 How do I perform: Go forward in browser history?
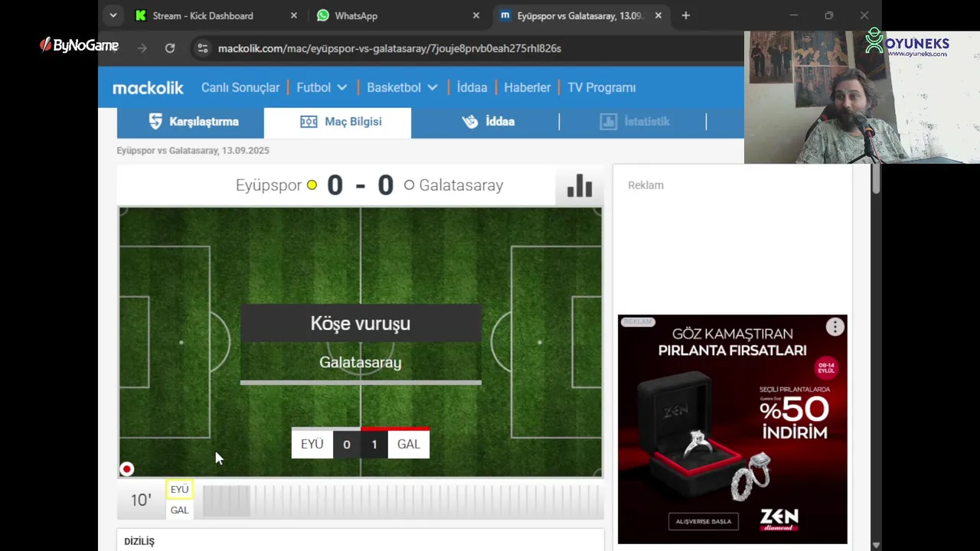[142, 48]
